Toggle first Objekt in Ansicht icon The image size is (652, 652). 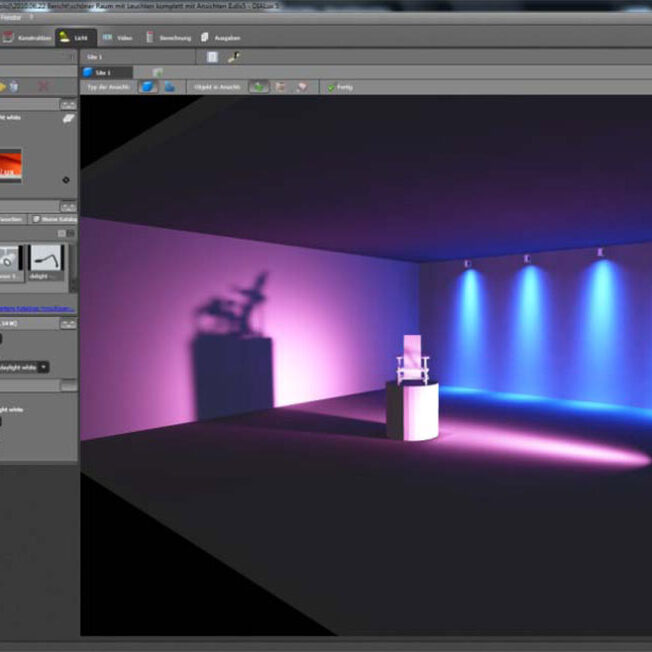point(258,87)
